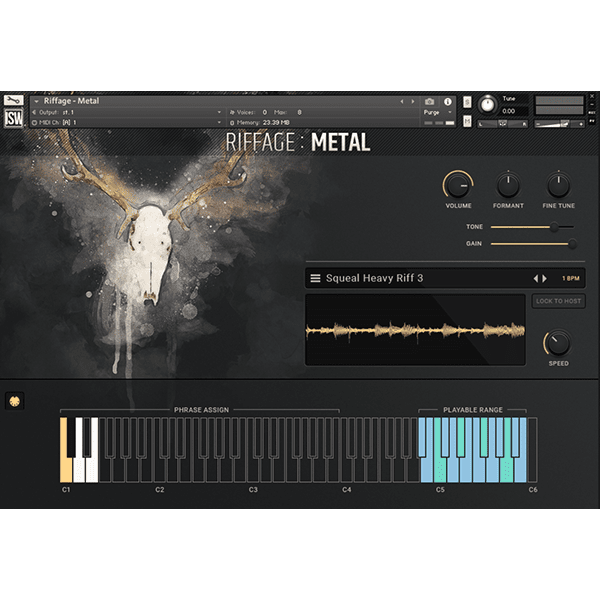The image size is (600, 600).
Task: Expand the Riffage - Metal instrument dropdown
Action: pos(36,101)
